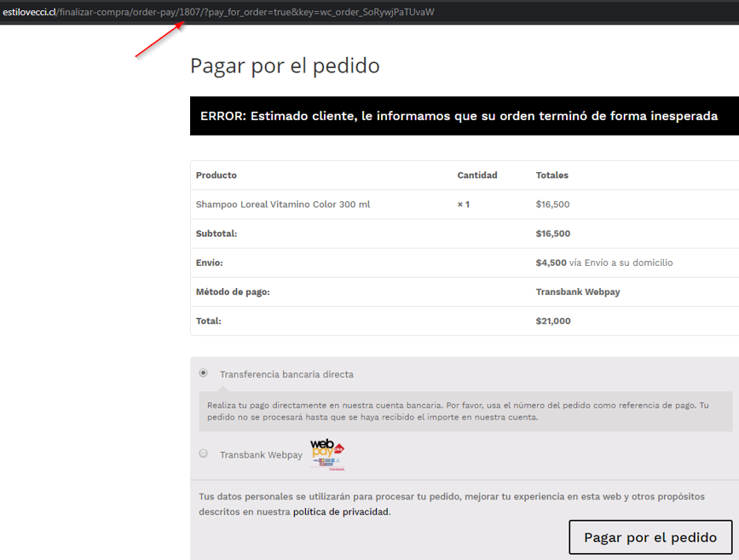Click the × 1 quantity cell
Viewport: 739px width, 560px height.
(x=464, y=205)
